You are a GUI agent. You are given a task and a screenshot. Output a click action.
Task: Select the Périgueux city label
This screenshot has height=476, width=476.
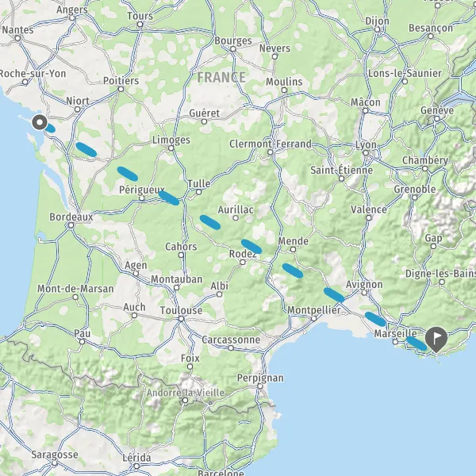coord(142,190)
